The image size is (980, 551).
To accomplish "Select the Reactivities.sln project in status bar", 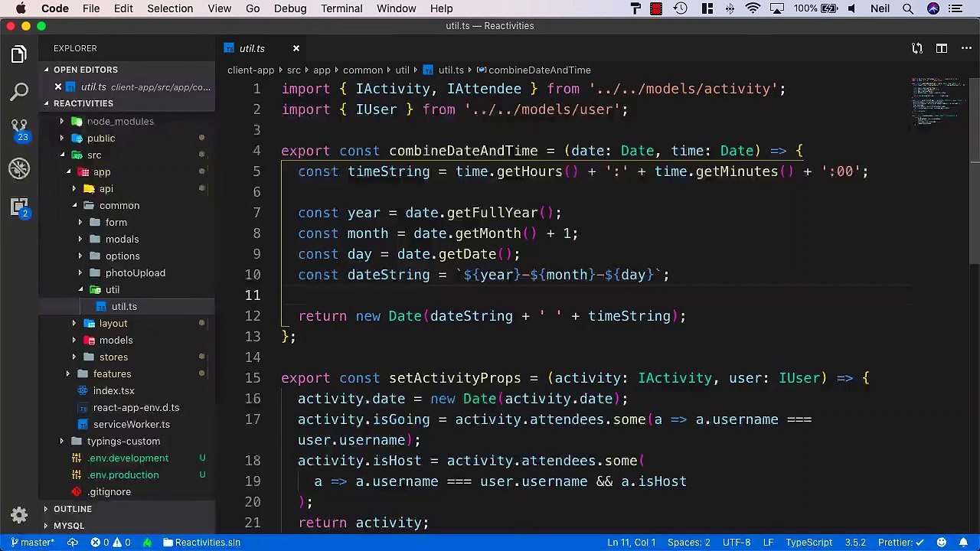I will pos(201,542).
